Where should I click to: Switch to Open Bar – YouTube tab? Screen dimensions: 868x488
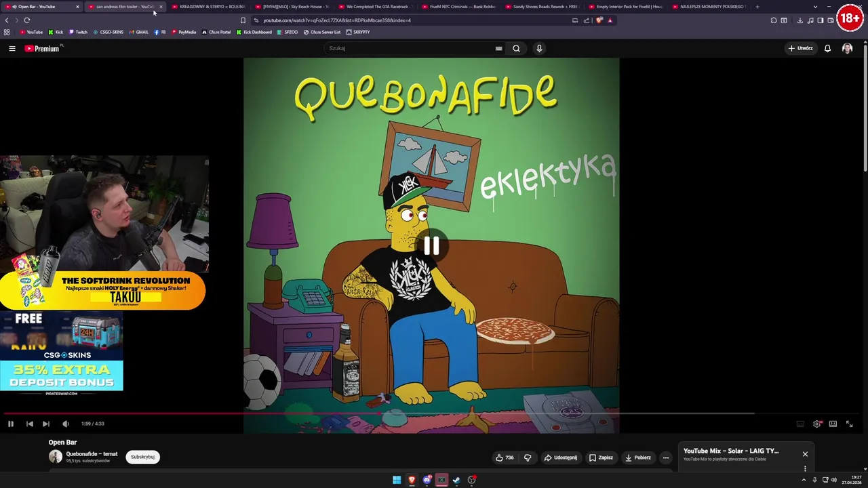point(42,7)
